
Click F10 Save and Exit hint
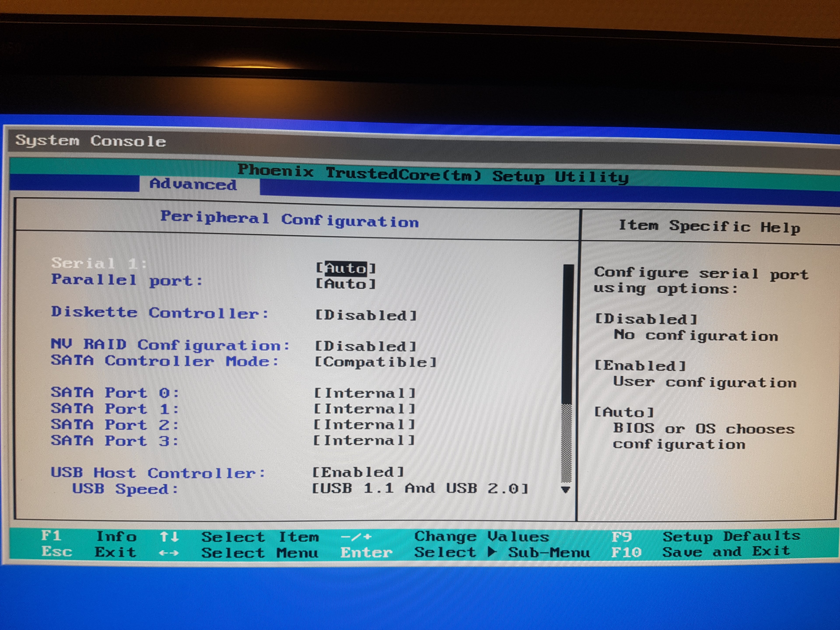coord(701,552)
